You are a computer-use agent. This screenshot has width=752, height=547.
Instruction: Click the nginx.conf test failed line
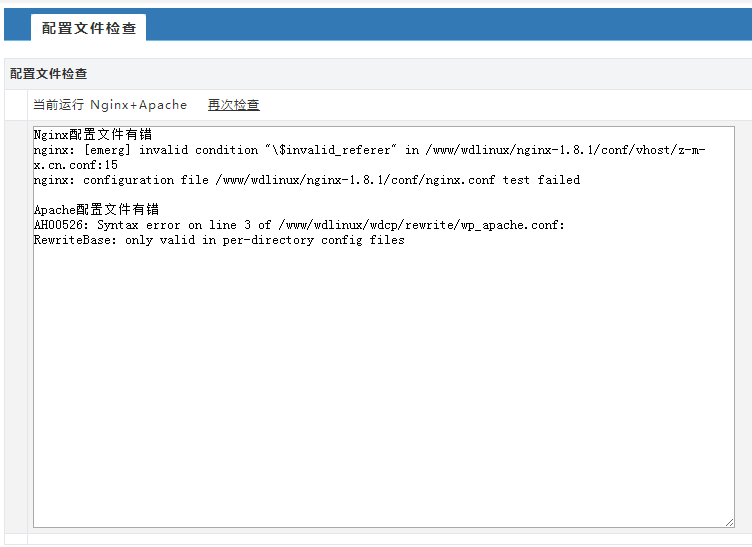307,180
